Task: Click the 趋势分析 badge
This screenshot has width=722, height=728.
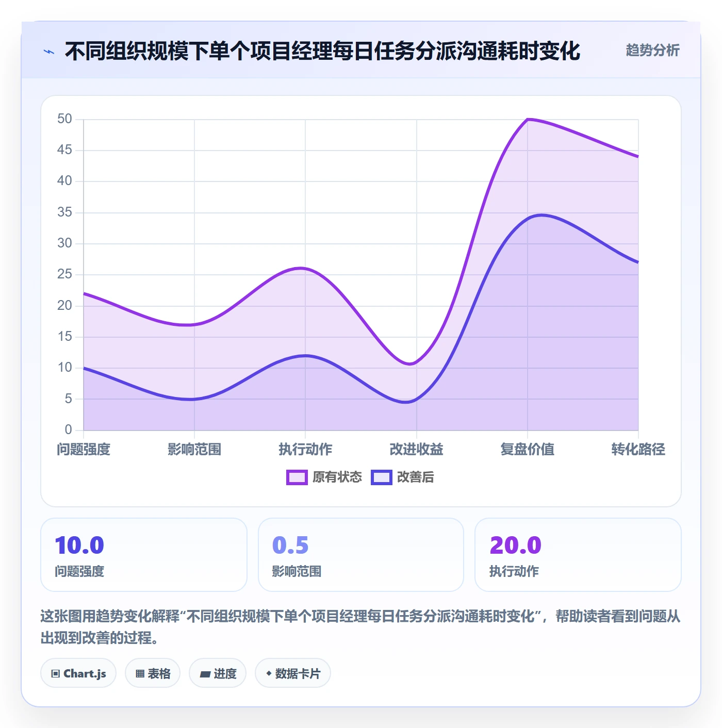Action: coord(652,51)
